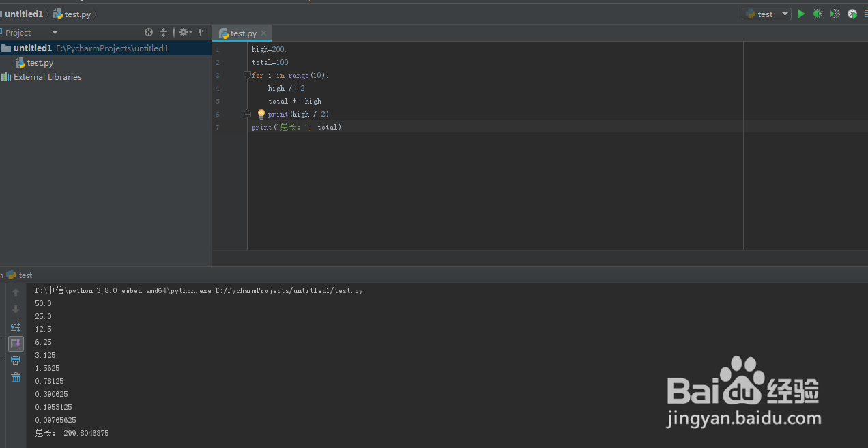
Task: Toggle scroll to end of console
Action: tap(16, 344)
